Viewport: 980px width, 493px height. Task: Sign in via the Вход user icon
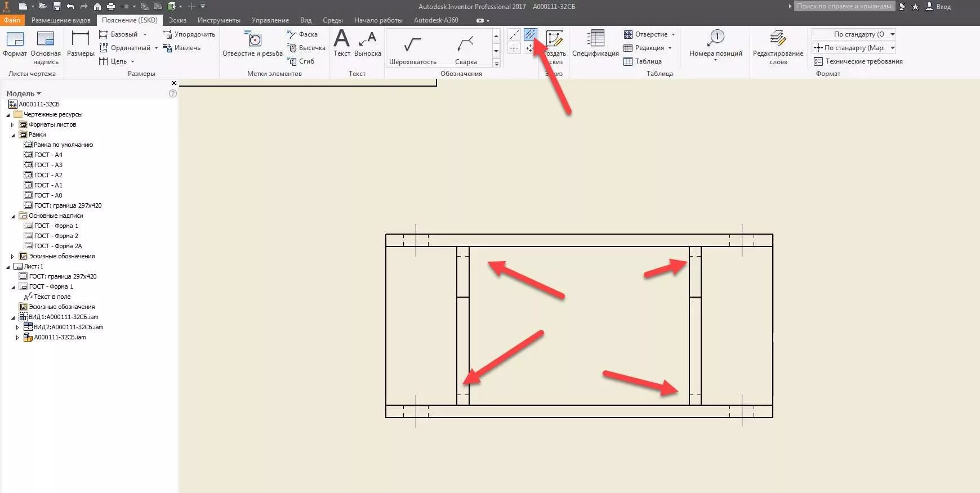[938, 7]
